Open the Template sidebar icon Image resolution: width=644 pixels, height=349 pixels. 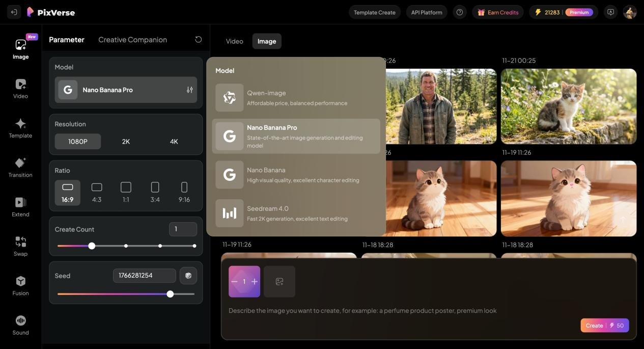(20, 128)
